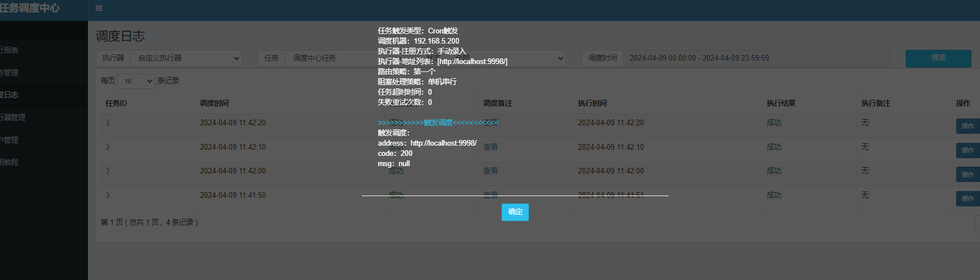Open the 执行器 dropdown showing 自定义执行器
This screenshot has width=980, height=280.
186,58
